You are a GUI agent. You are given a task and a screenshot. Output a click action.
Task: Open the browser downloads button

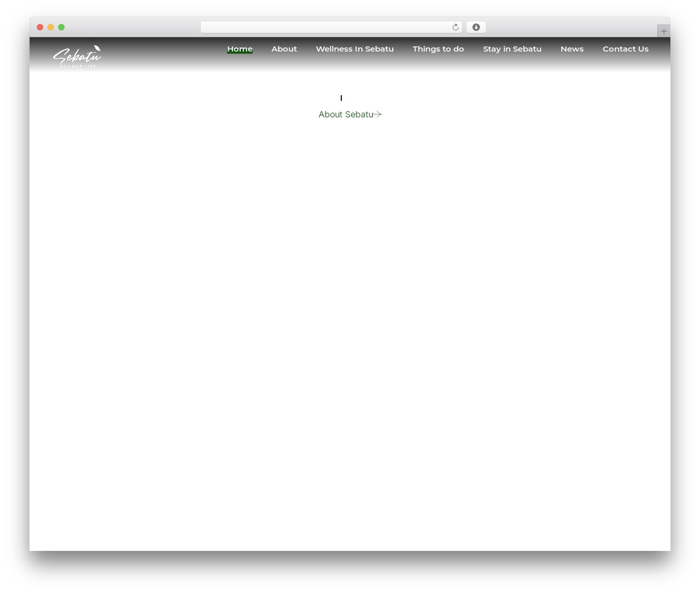point(476,27)
